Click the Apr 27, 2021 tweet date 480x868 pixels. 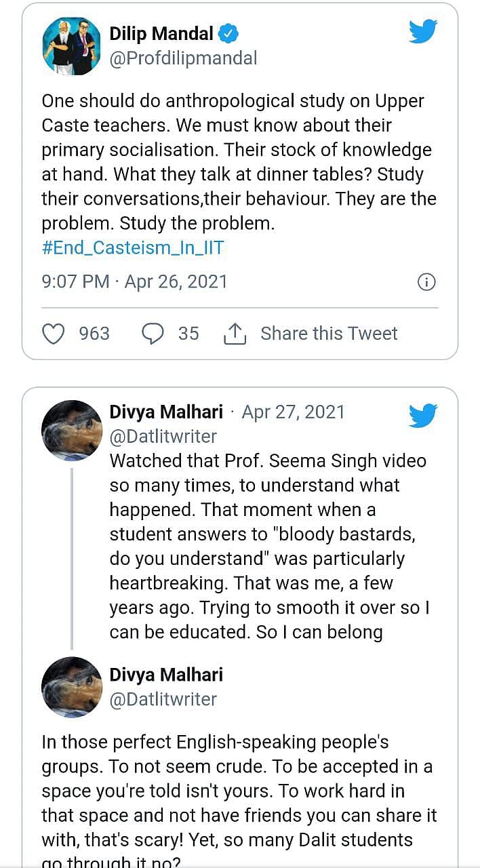click(x=293, y=412)
